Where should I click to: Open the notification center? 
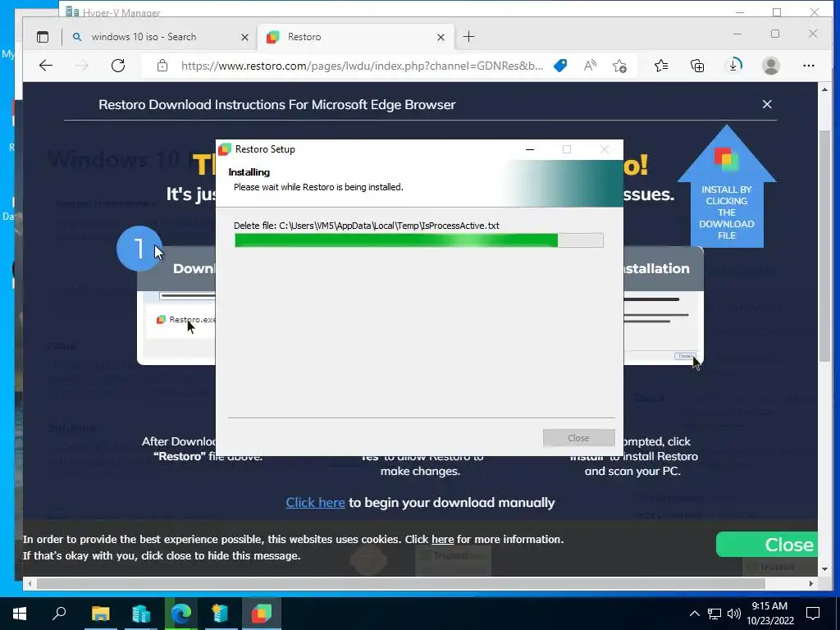pyautogui.click(x=813, y=614)
